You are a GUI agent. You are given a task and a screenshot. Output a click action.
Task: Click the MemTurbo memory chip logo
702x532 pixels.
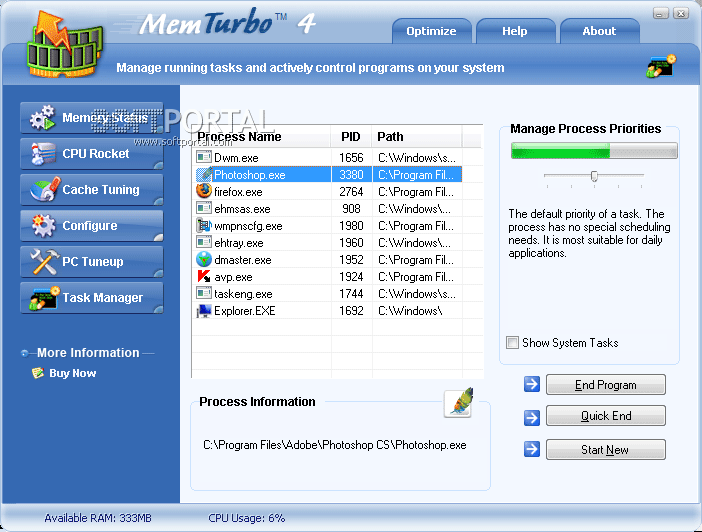(65, 45)
